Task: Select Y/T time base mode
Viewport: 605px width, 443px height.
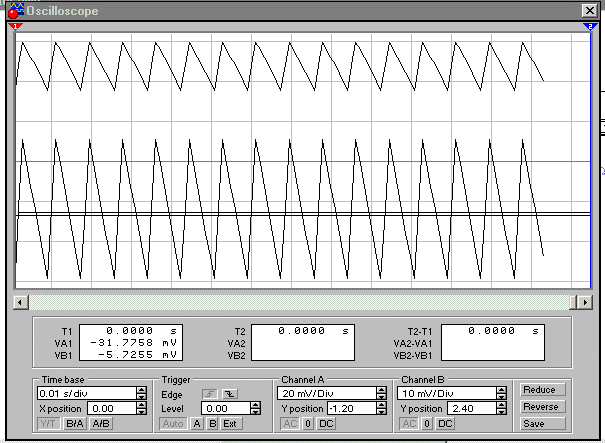Action: (x=49, y=424)
